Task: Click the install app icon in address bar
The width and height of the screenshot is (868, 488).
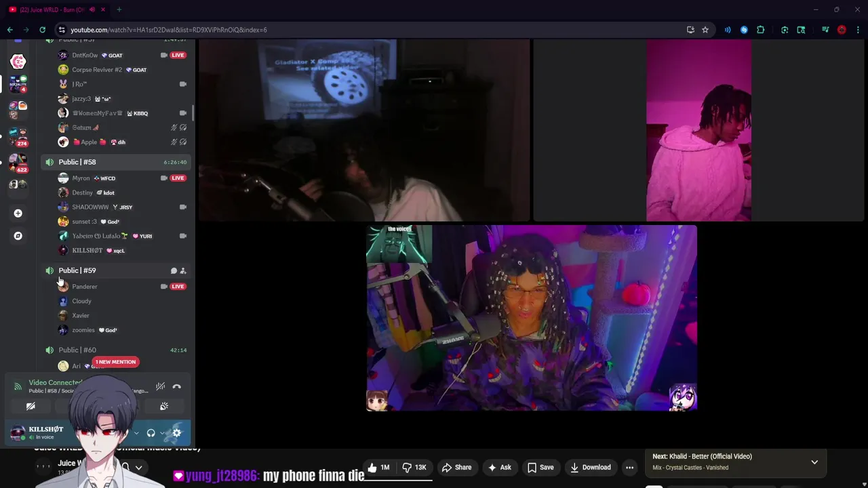Action: pos(690,30)
